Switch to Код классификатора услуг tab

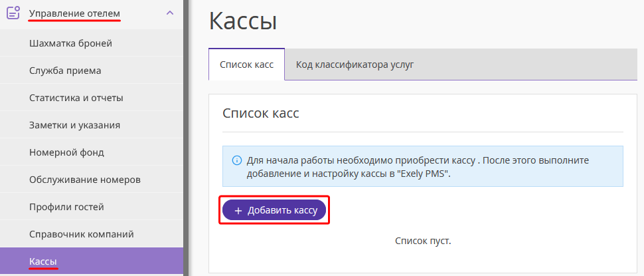coord(355,65)
